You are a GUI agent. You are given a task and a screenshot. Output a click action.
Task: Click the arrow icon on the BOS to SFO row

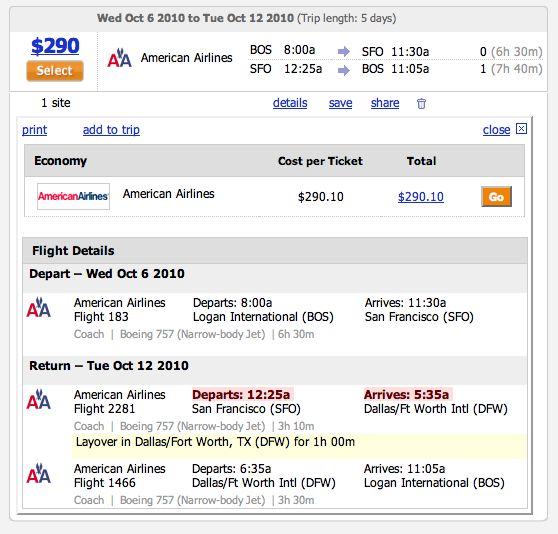point(344,52)
